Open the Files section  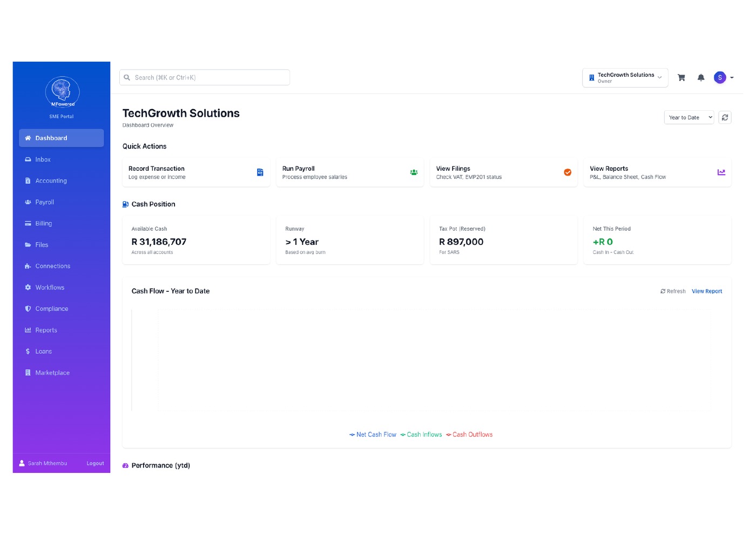point(42,244)
